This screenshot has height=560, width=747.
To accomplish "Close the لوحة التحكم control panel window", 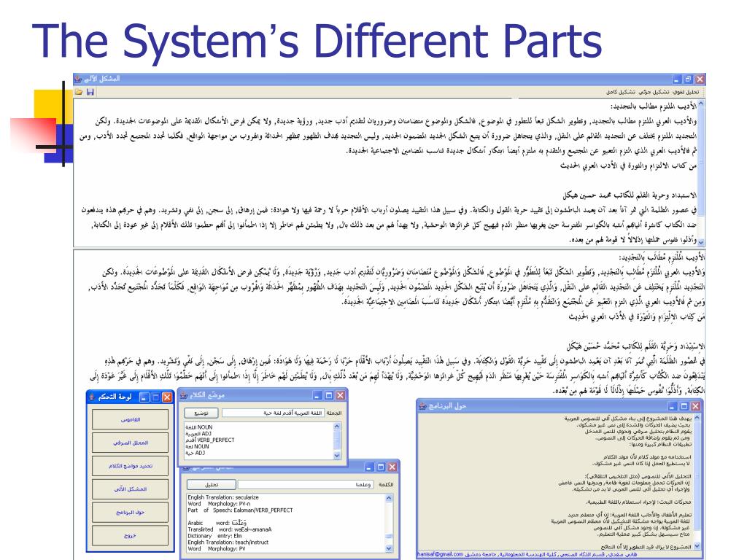I will 167,397.
